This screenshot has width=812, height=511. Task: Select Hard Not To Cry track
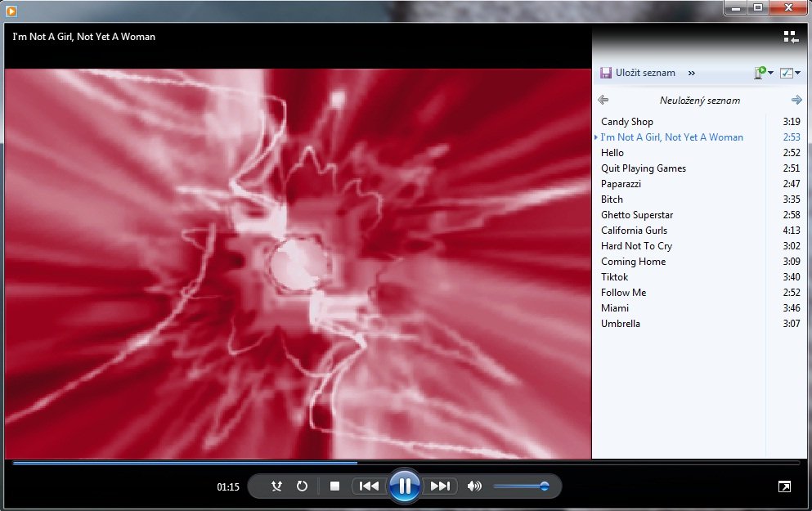698,246
